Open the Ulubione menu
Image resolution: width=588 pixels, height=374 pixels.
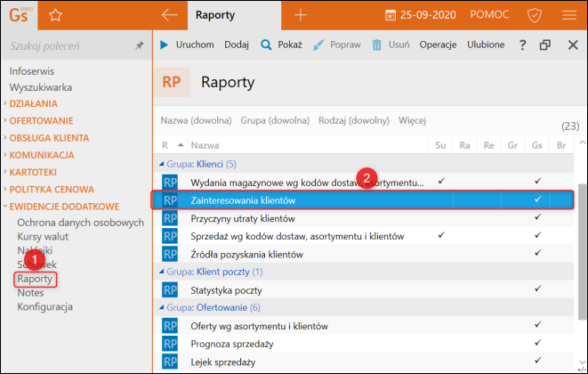(x=486, y=45)
